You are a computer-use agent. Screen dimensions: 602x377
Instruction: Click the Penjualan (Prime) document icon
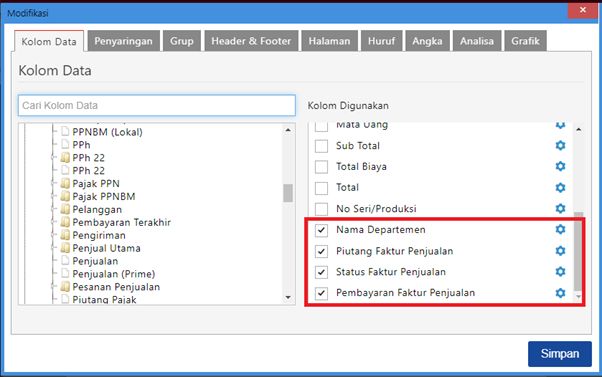65,274
